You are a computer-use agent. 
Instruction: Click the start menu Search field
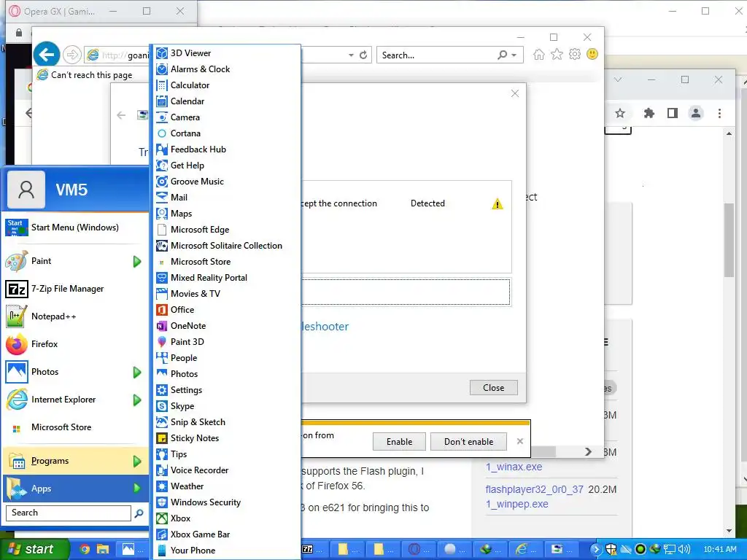[68, 513]
